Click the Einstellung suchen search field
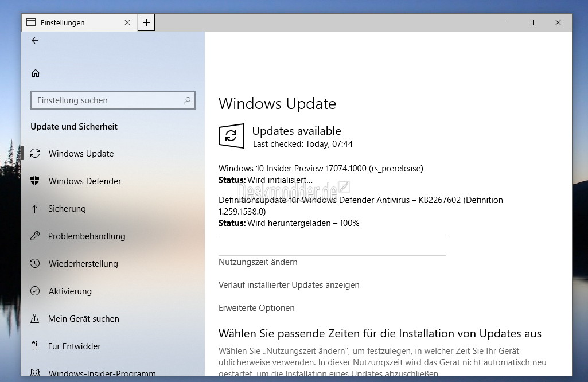Screen dimensions: 588x382 [x=106, y=100]
